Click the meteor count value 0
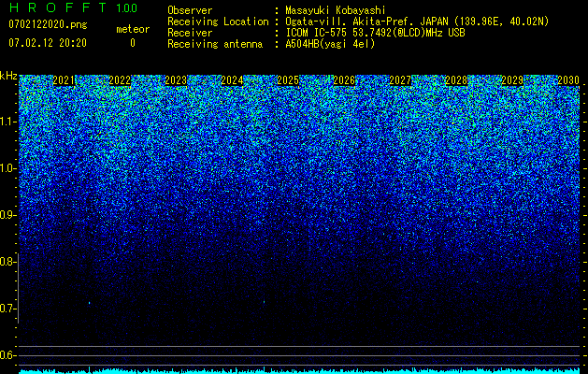The height and width of the screenshot is (374, 588). pyautogui.click(x=133, y=43)
